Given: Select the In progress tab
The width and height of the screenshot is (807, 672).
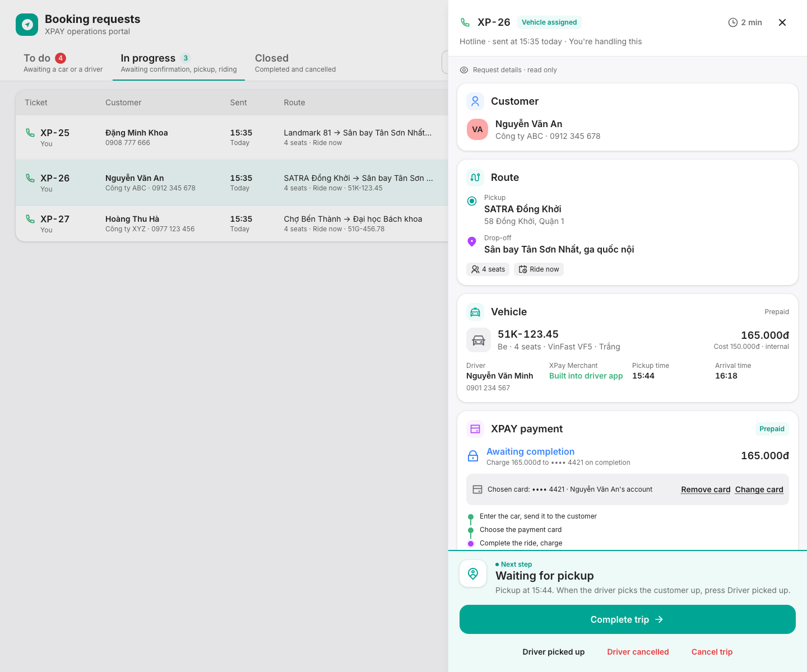Looking at the screenshot, I should point(179,63).
